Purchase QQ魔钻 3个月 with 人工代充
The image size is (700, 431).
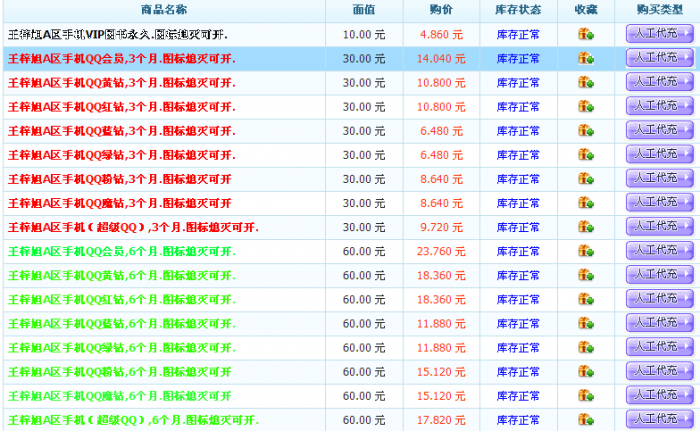coord(660,203)
